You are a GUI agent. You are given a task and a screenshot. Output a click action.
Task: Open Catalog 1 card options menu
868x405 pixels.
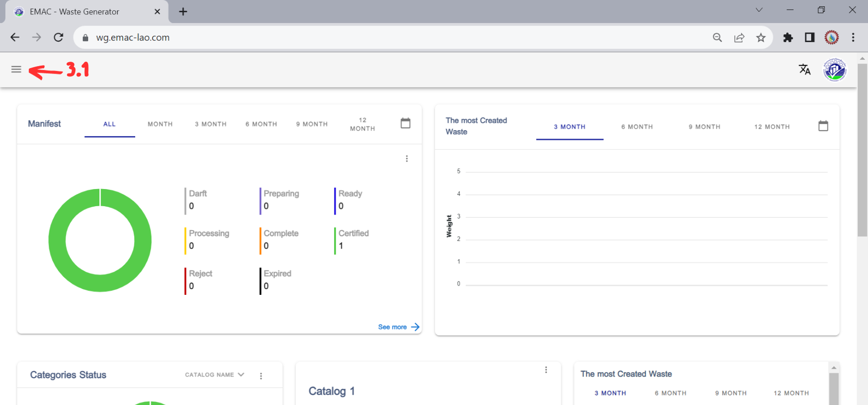[546, 370]
